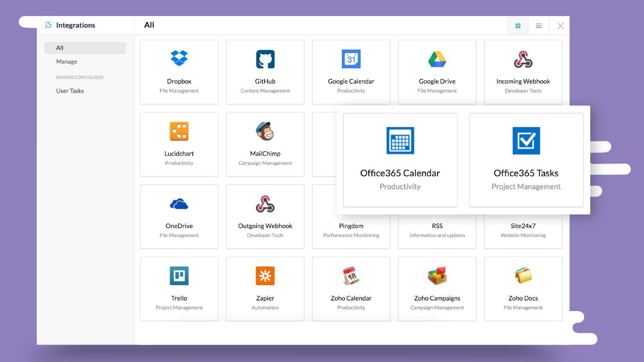This screenshot has width=644, height=362.
Task: Click the Zoho Campaigns name label
Action: pos(437,298)
